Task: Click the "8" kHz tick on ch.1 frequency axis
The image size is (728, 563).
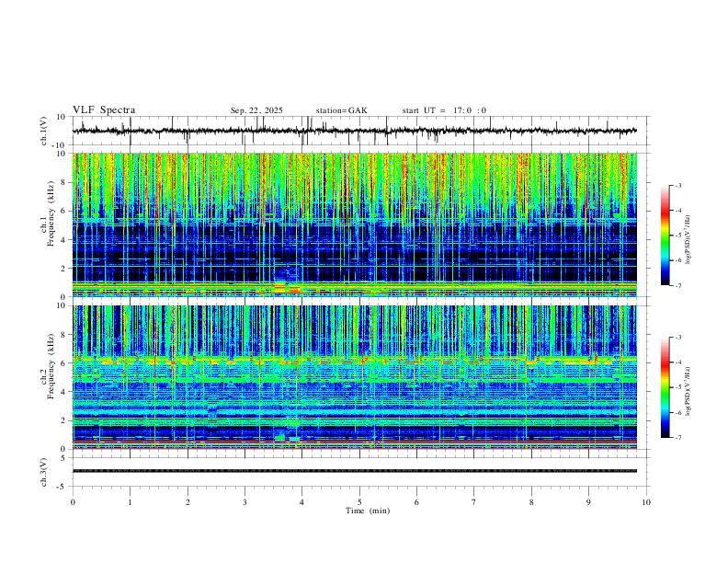Action: tap(63, 182)
